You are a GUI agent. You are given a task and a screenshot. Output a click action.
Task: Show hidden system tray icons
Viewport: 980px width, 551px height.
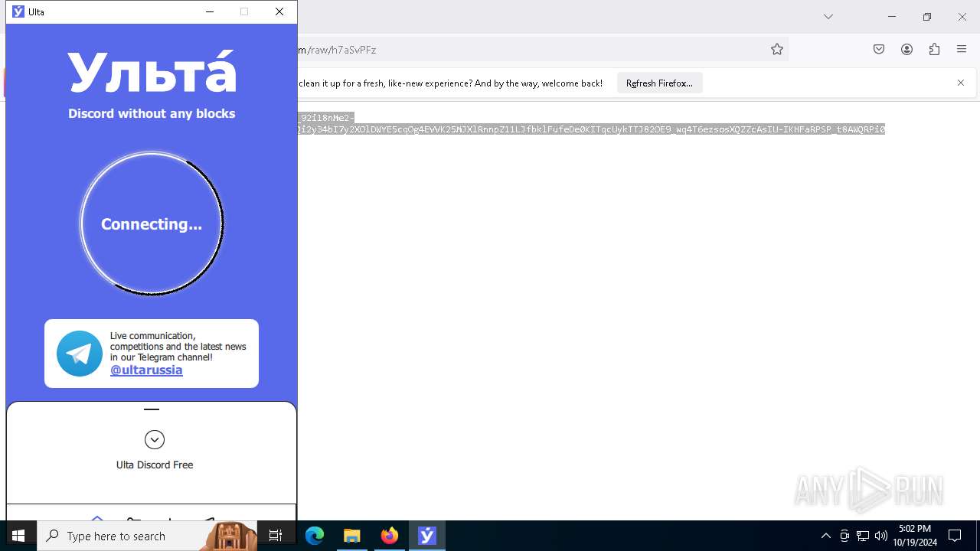pyautogui.click(x=826, y=536)
